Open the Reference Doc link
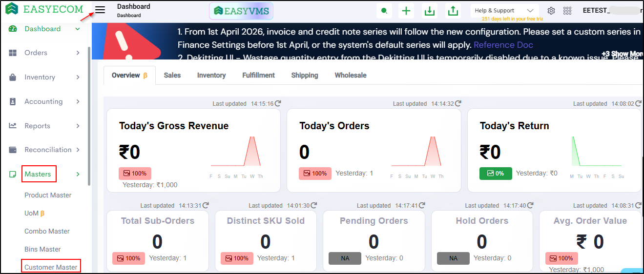The width and height of the screenshot is (644, 274). (x=503, y=45)
